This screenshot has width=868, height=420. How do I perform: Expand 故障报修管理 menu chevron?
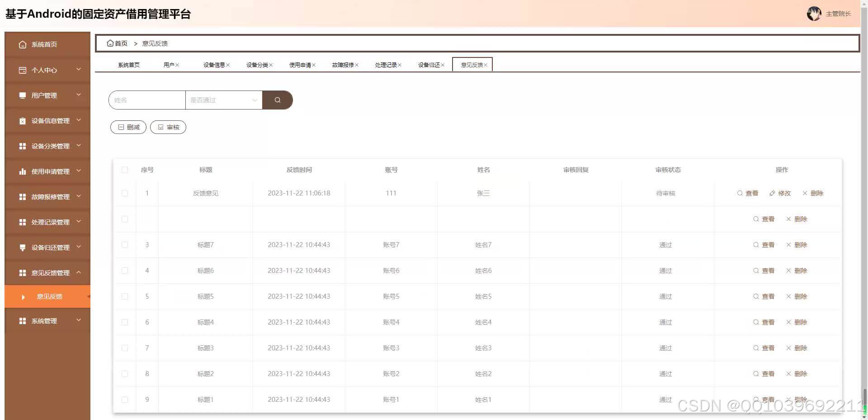(x=79, y=196)
